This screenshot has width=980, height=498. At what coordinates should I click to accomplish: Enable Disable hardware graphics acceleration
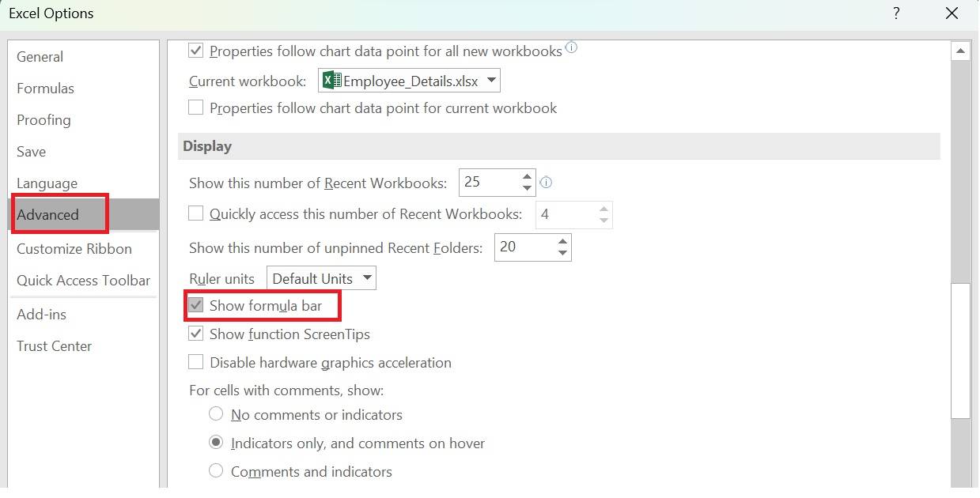(196, 363)
